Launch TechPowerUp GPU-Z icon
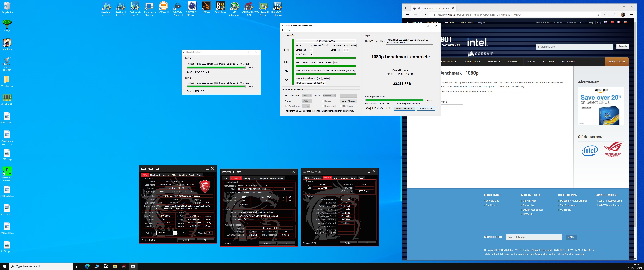This screenshot has width=644, height=270. [x=263, y=9]
